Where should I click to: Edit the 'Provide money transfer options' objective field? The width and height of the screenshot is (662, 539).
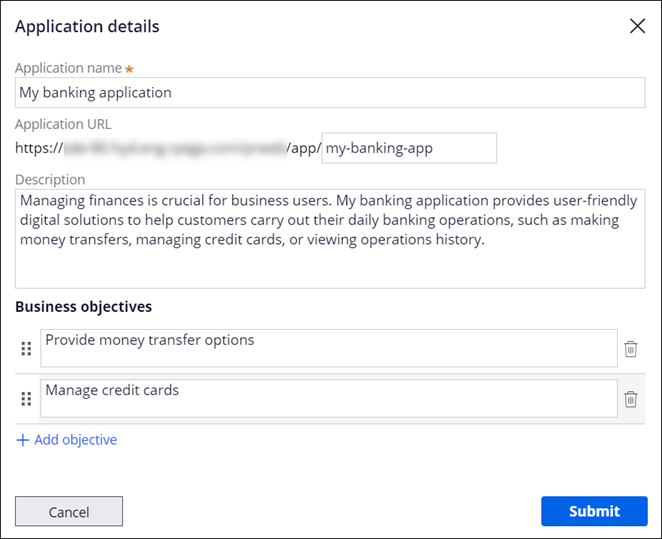point(328,348)
